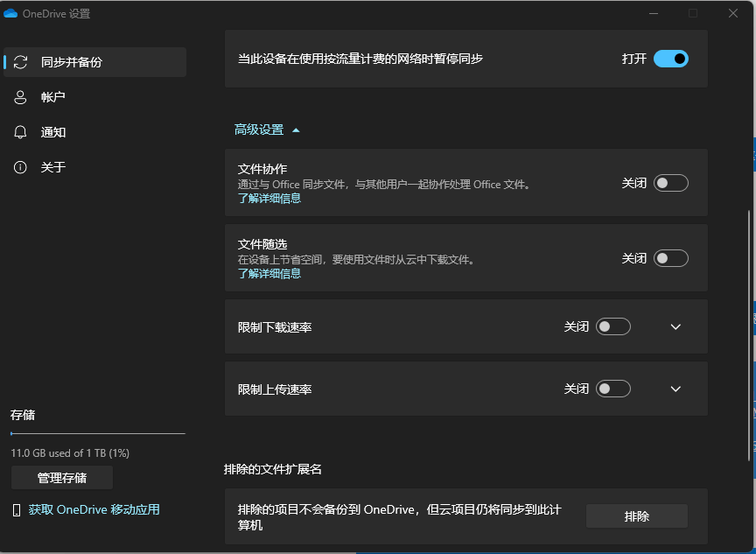
Task: Click the 存储 label in sidebar
Action: click(23, 415)
